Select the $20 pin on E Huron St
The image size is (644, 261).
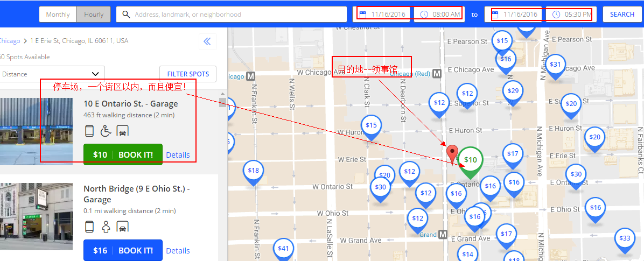pyautogui.click(x=594, y=138)
